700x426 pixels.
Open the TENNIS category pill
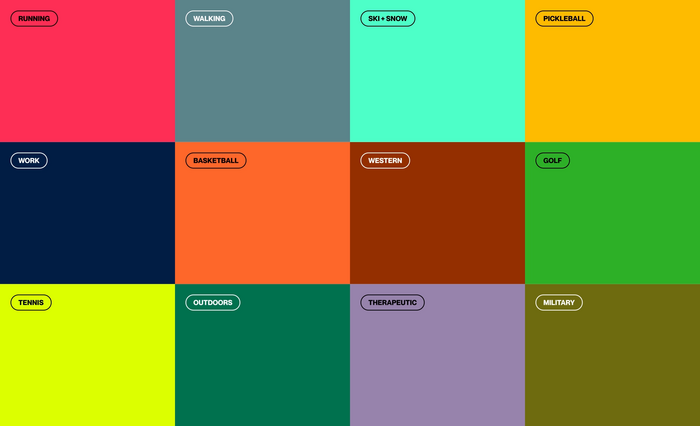pyautogui.click(x=31, y=303)
